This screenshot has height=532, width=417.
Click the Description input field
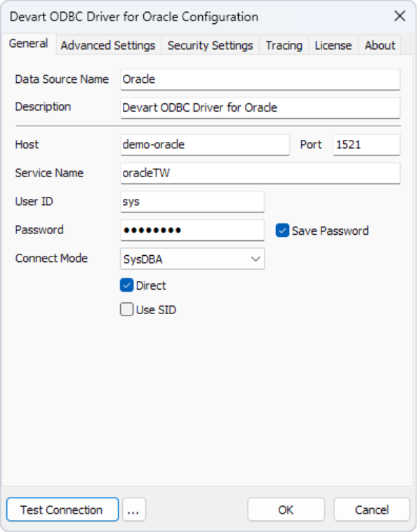tap(260, 108)
